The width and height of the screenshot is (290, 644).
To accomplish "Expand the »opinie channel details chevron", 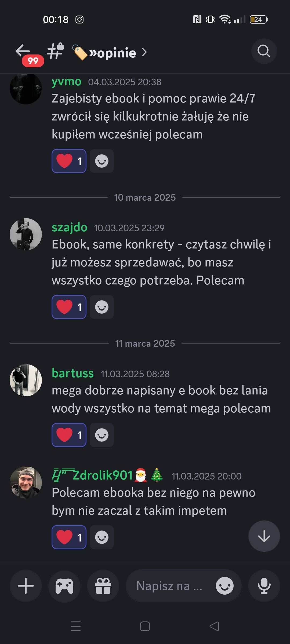I will [x=144, y=52].
